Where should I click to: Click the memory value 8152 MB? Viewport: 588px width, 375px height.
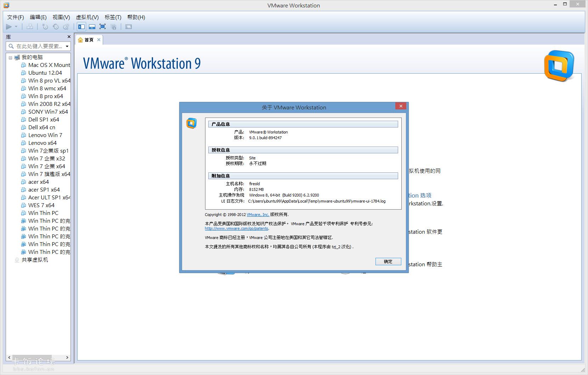pyautogui.click(x=256, y=189)
